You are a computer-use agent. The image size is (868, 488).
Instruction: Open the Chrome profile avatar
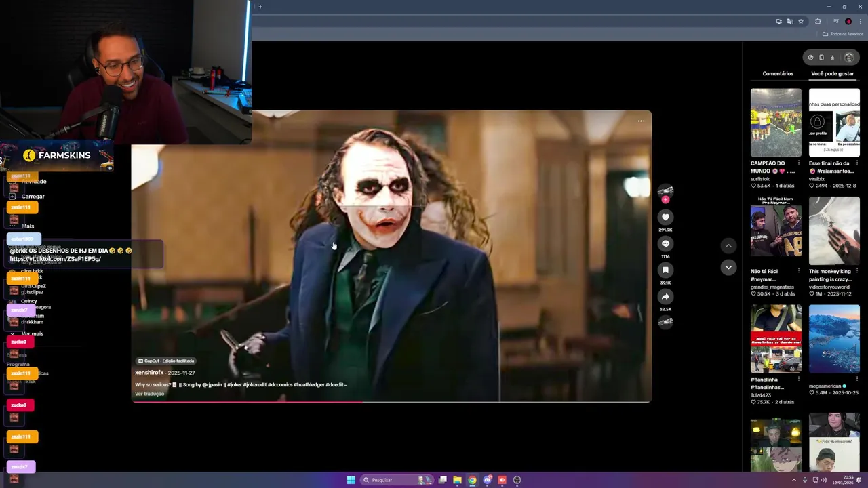pos(848,21)
